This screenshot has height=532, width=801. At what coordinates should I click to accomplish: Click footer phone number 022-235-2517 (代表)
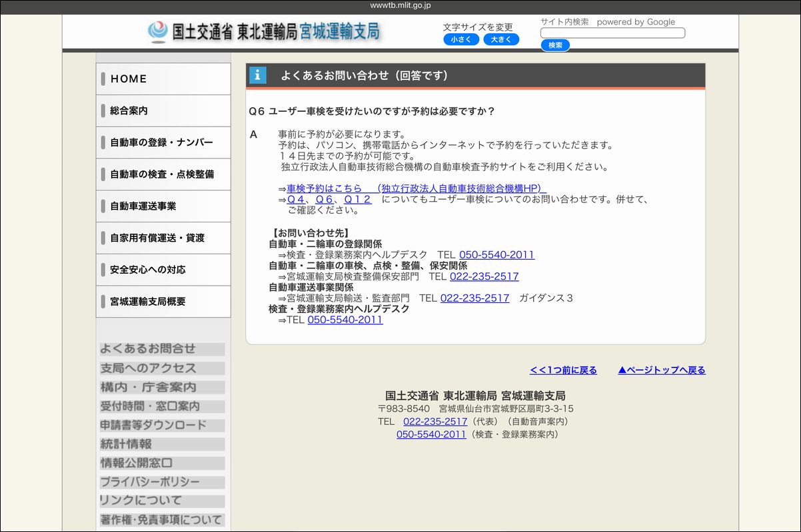[435, 421]
